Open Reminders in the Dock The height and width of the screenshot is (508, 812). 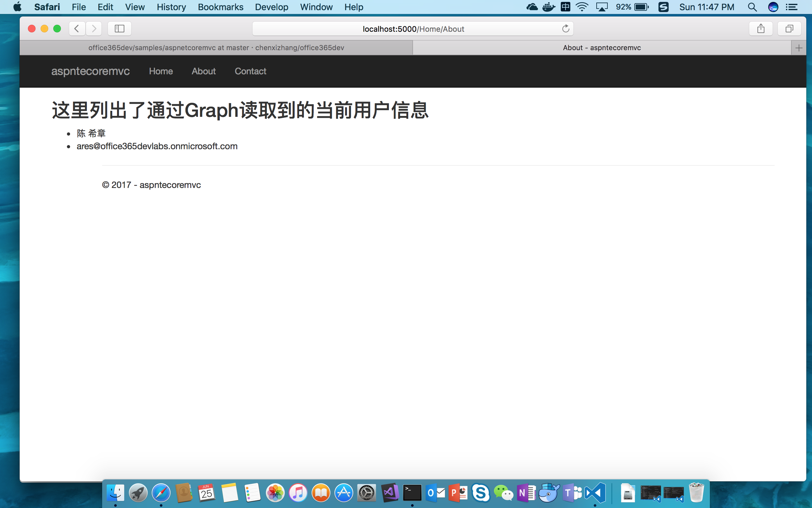coord(252,493)
